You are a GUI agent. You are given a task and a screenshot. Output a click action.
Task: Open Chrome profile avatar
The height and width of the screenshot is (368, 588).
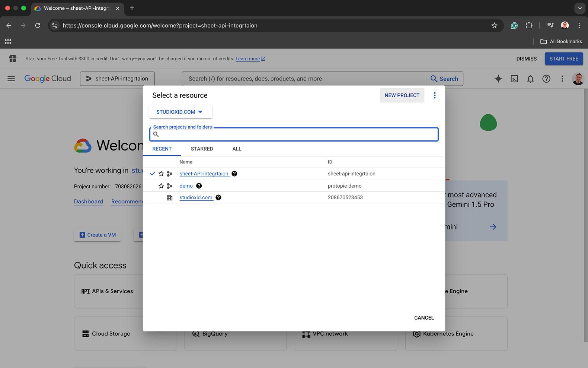(x=565, y=25)
